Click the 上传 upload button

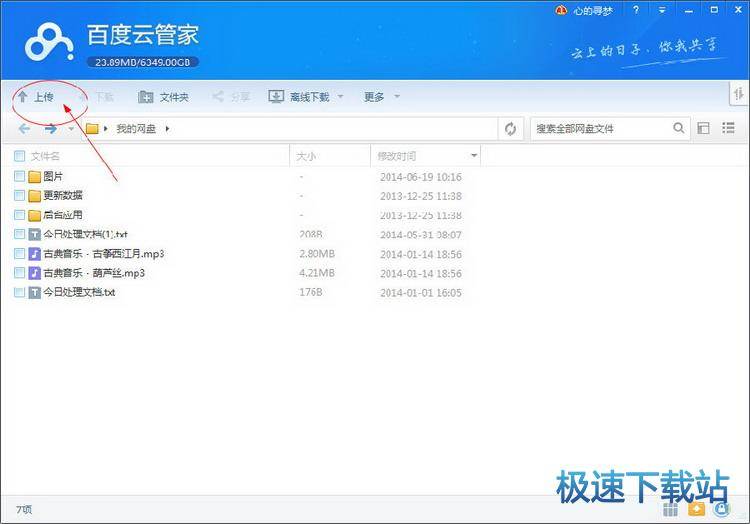pos(36,97)
